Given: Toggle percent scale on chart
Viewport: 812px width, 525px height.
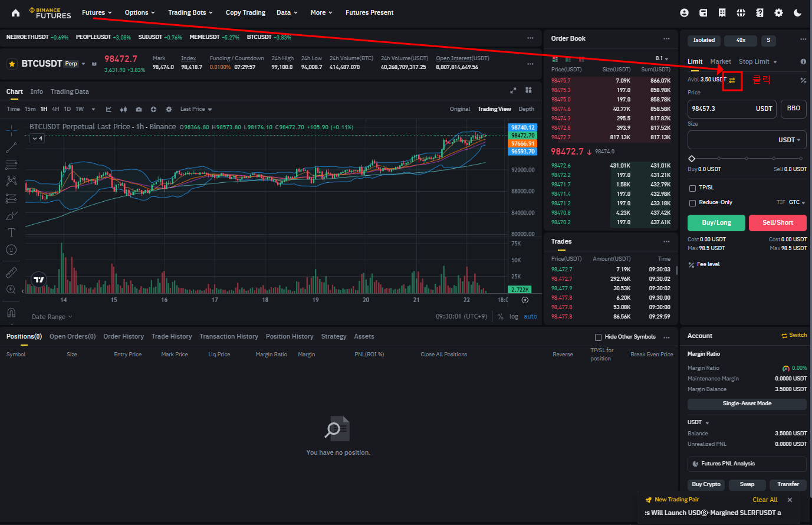Looking at the screenshot, I should [x=500, y=317].
